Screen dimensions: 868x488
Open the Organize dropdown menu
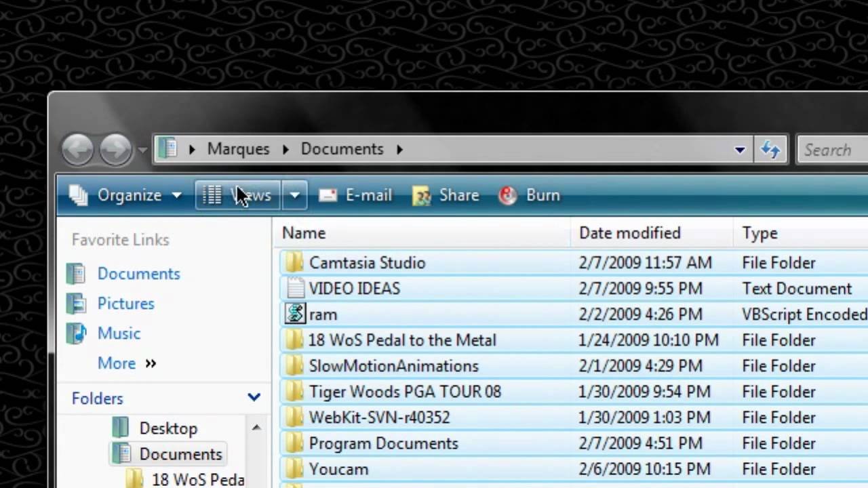[129, 195]
